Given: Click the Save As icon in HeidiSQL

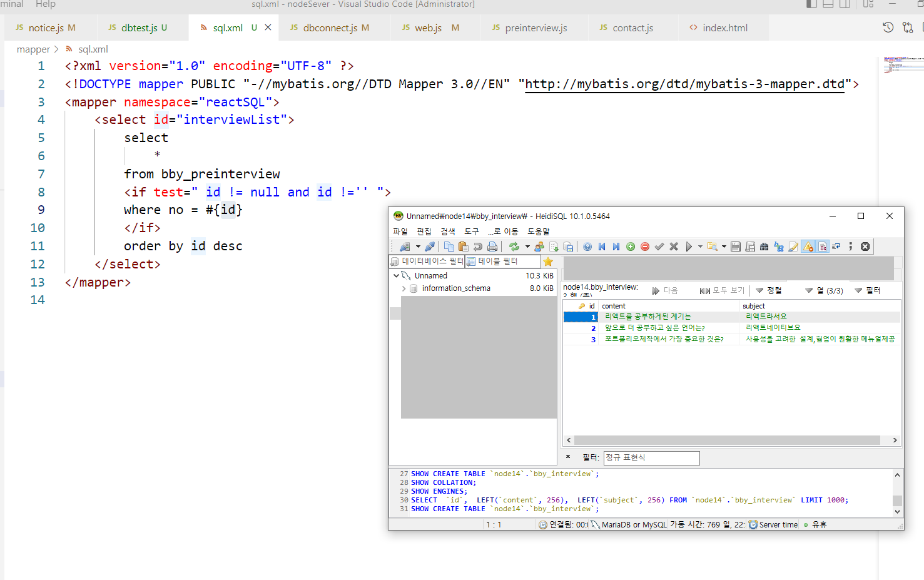Looking at the screenshot, I should [750, 247].
